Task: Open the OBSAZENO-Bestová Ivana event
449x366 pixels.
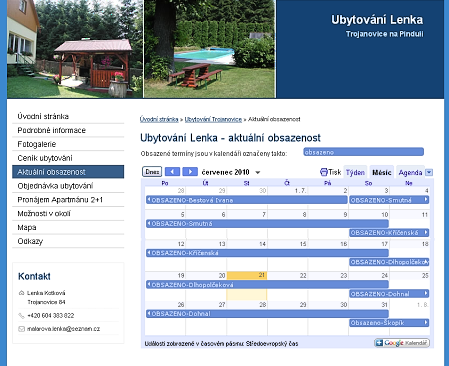Action: pos(247,200)
